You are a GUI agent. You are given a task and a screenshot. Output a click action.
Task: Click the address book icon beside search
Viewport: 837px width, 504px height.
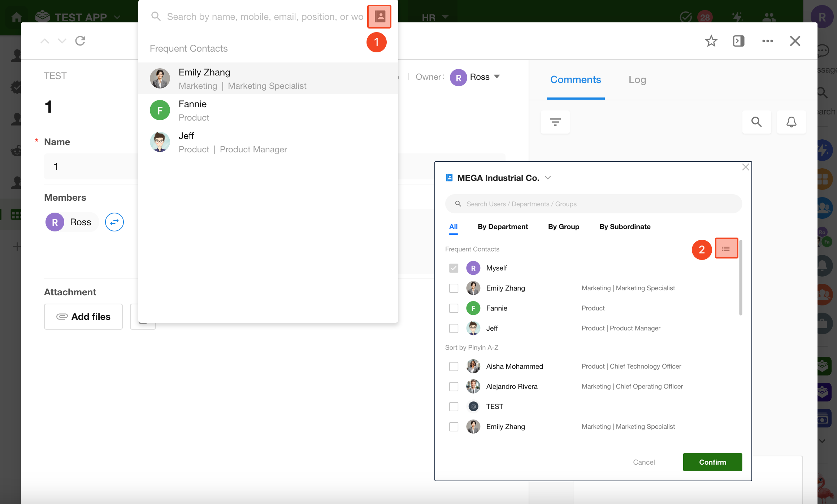(x=379, y=17)
